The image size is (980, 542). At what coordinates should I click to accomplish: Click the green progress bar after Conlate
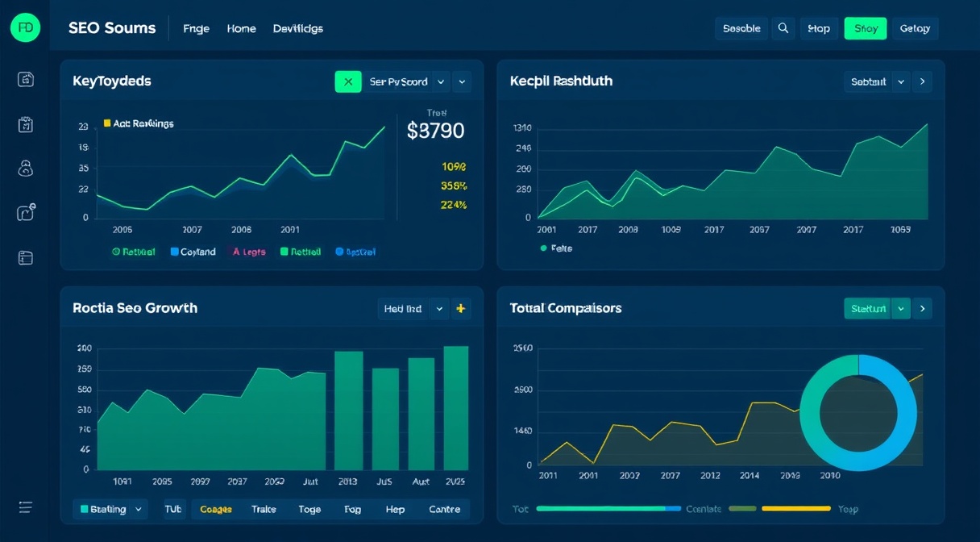click(x=742, y=509)
